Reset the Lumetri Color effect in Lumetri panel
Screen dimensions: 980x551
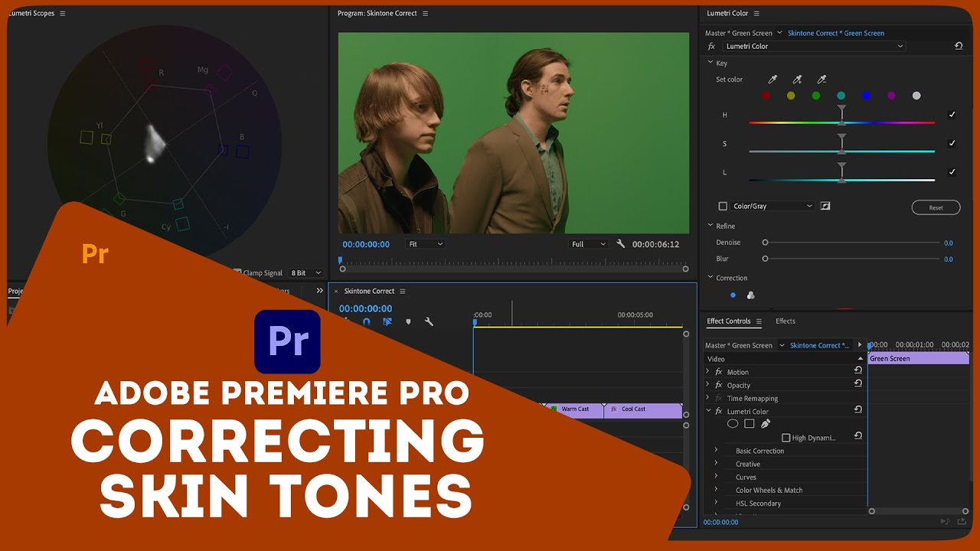click(958, 46)
